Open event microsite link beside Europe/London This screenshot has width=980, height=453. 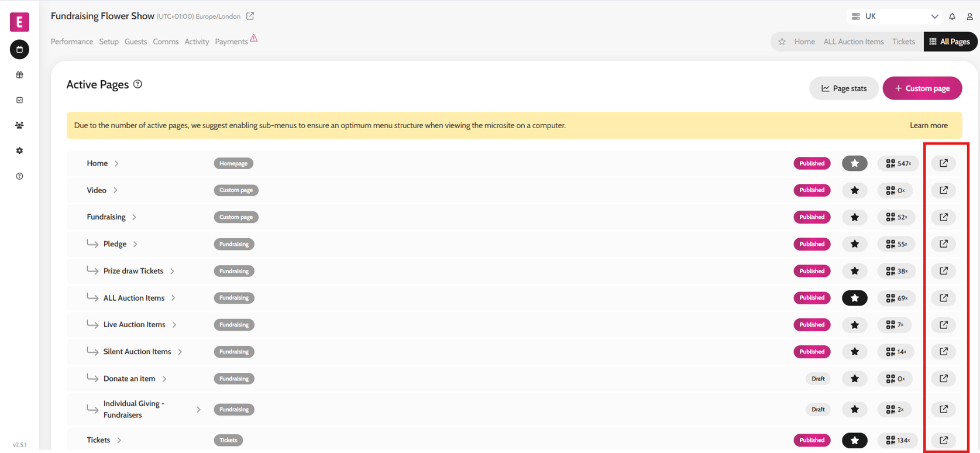[250, 16]
